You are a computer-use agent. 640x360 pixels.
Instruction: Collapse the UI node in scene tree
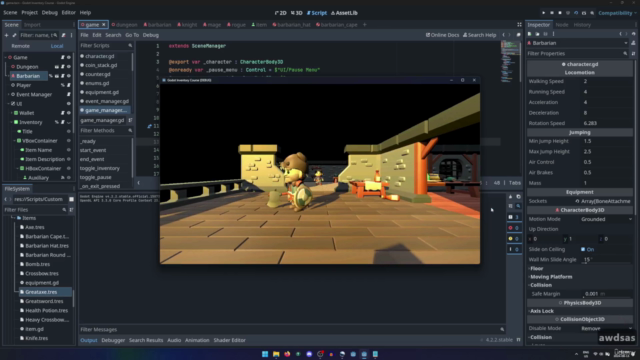coord(9,104)
